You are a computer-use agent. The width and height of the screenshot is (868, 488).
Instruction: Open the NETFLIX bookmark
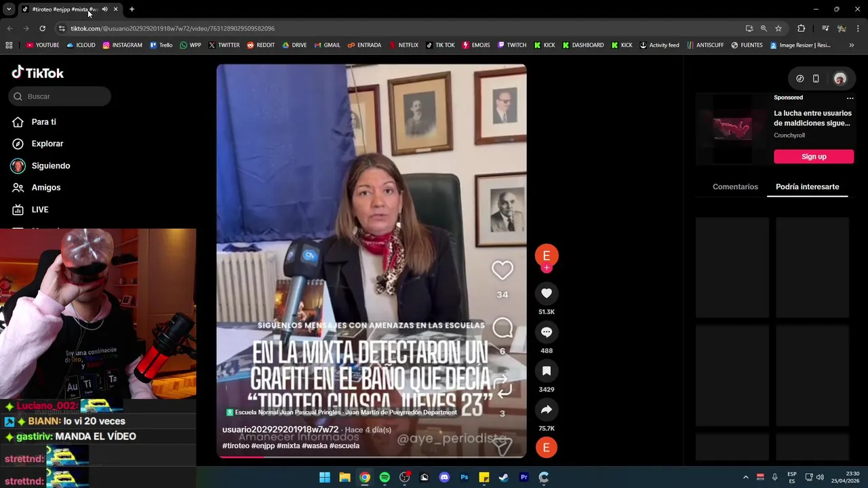click(403, 45)
